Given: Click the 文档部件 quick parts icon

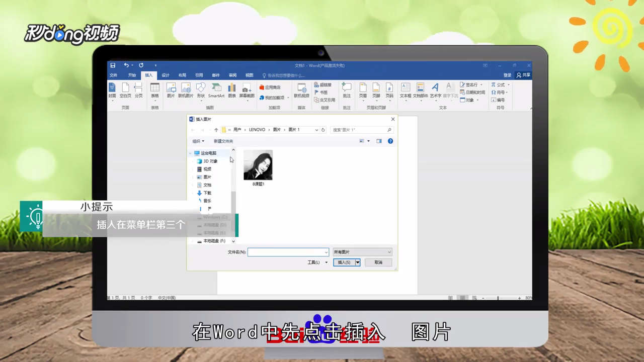Looking at the screenshot, I should [x=420, y=92].
